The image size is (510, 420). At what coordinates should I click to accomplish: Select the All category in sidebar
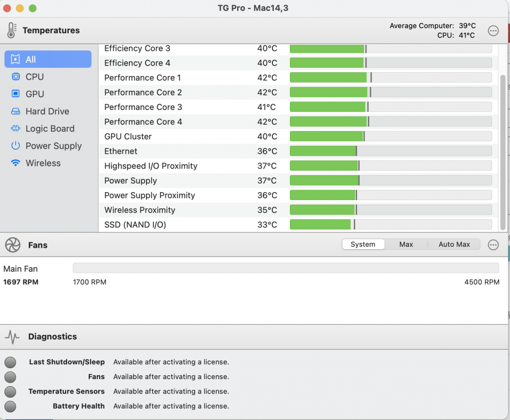[48, 59]
